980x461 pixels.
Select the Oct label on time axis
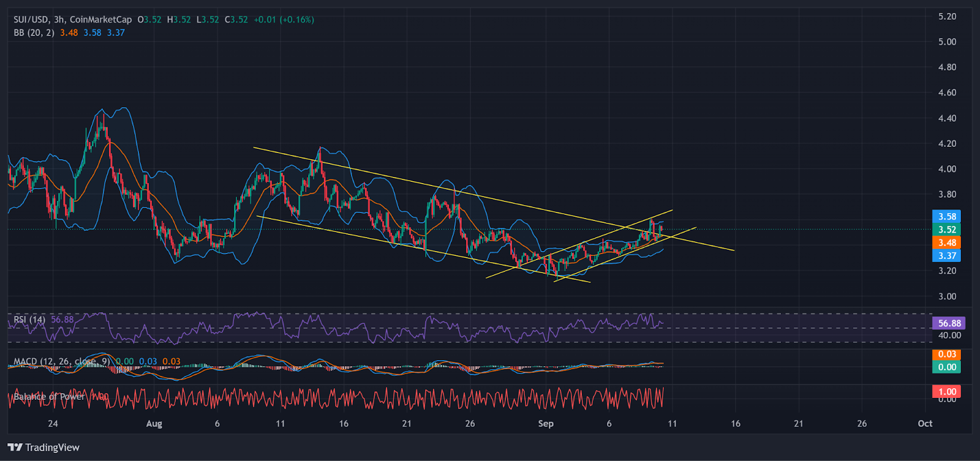925,424
